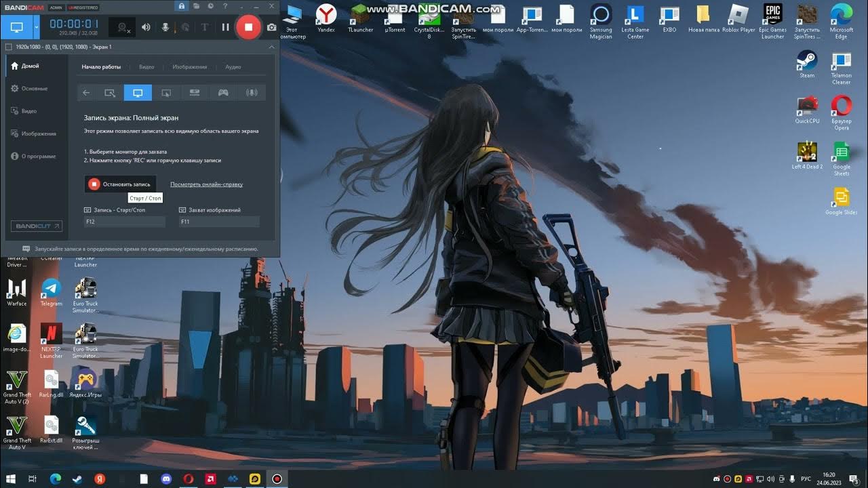Screen dimensions: 868x488
Task: Select rectangle area recording mode
Action: [x=109, y=93]
